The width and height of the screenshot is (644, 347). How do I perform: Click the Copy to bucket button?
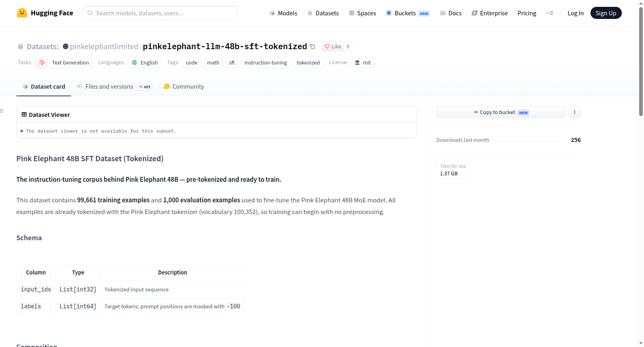(x=501, y=112)
